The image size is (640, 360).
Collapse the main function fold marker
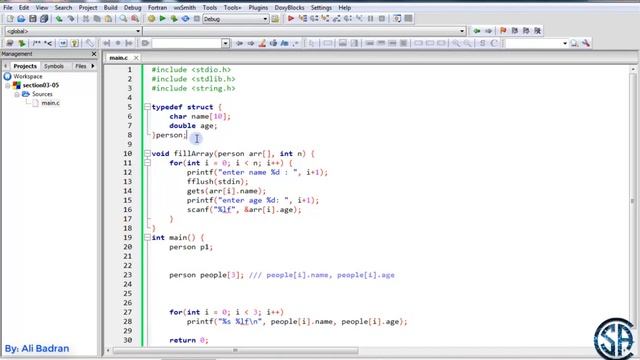click(x=147, y=238)
